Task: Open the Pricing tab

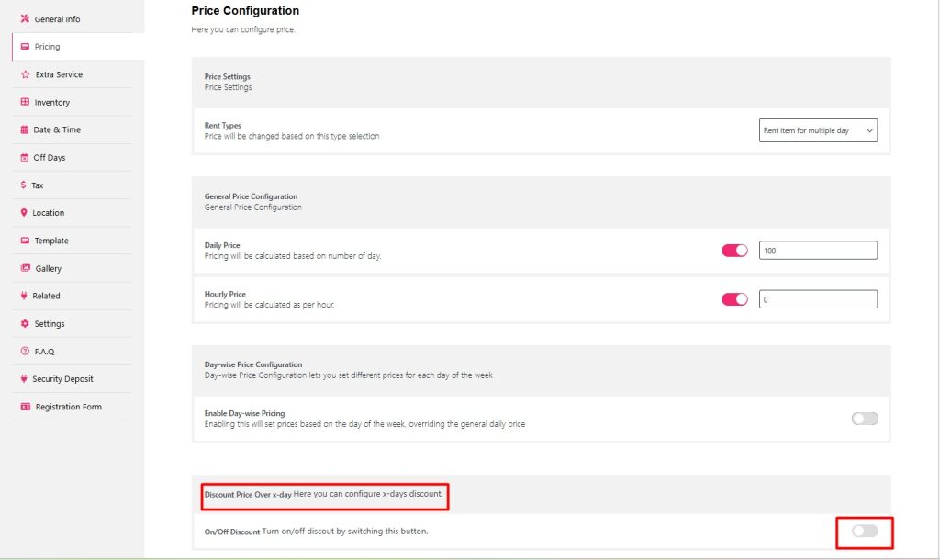Action: coord(47,47)
